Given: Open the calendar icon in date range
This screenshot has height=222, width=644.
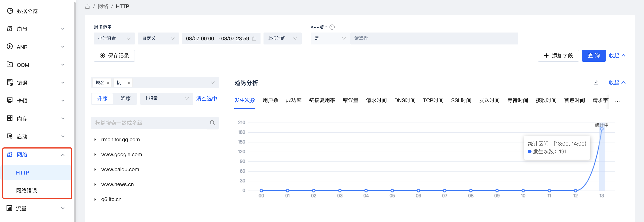Looking at the screenshot, I should 254,38.
